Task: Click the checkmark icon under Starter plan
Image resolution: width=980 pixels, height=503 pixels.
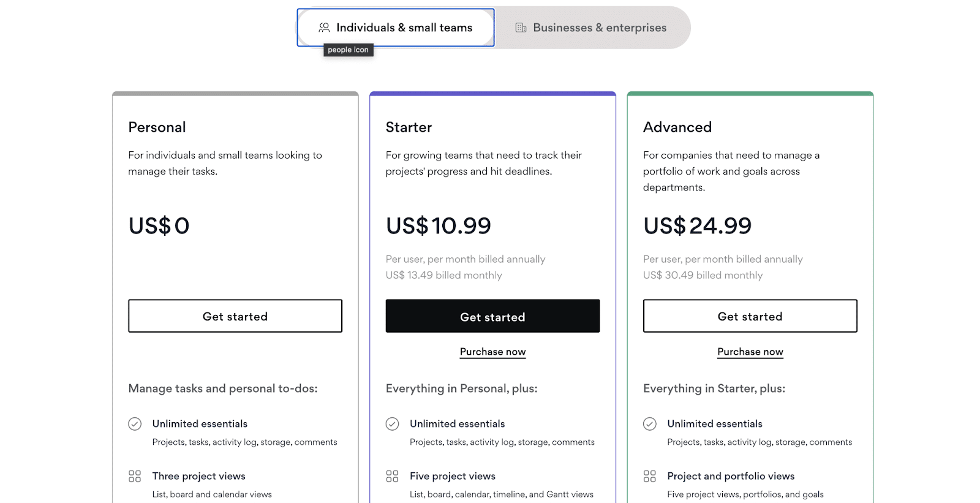Action: tap(393, 424)
